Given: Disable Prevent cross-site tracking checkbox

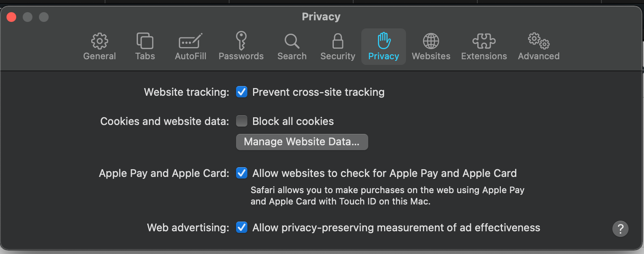Looking at the screenshot, I should click(x=242, y=92).
